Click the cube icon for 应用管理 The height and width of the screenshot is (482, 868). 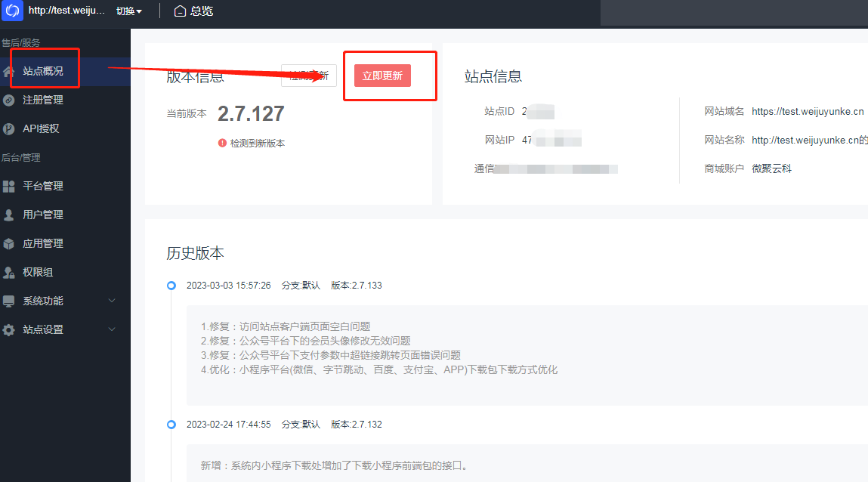click(x=8, y=244)
